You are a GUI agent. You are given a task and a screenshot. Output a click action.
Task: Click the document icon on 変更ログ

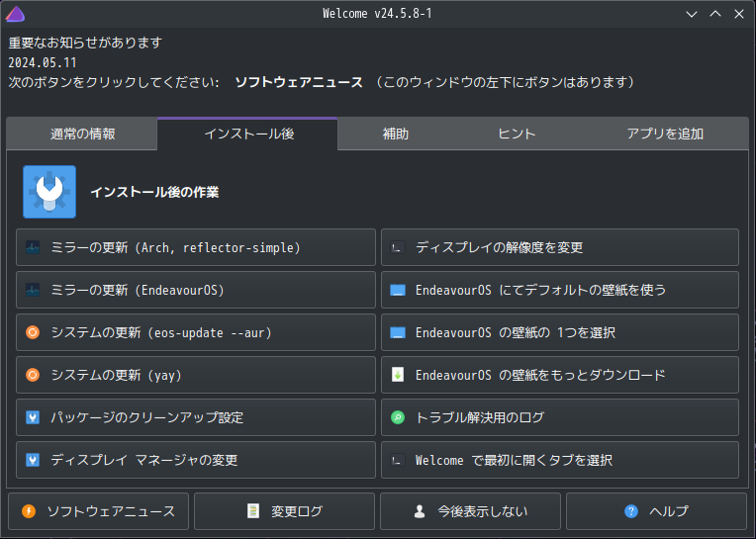(253, 511)
